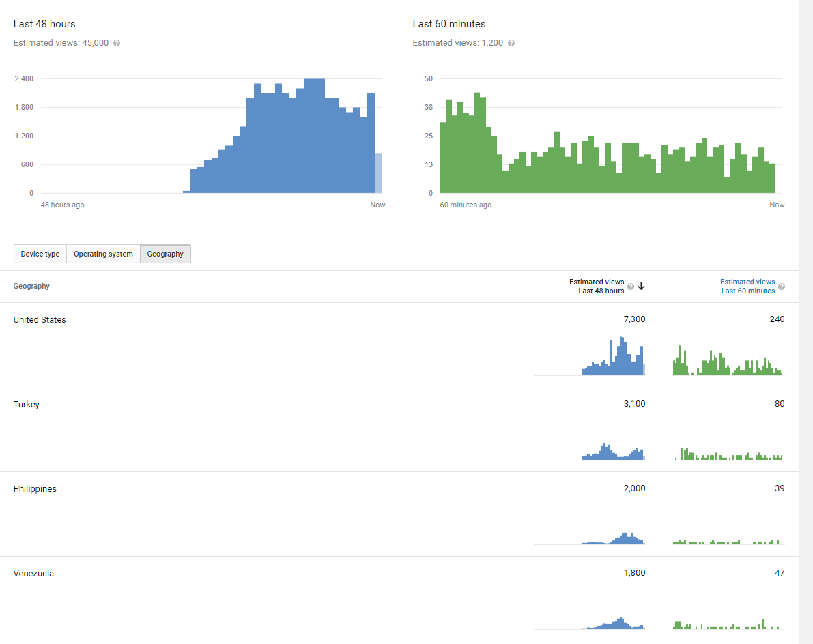This screenshot has width=813, height=644.
Task: Switch to the Operating system tab
Action: tap(103, 254)
